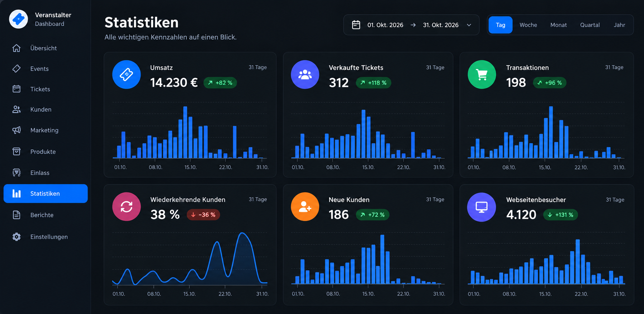
Task: Click the pink Wiederkehrende Kunden refresh icon
Action: point(127,207)
